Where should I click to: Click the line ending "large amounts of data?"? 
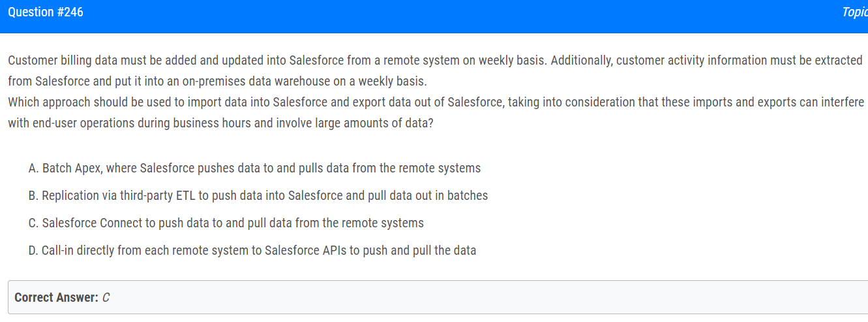click(x=220, y=123)
